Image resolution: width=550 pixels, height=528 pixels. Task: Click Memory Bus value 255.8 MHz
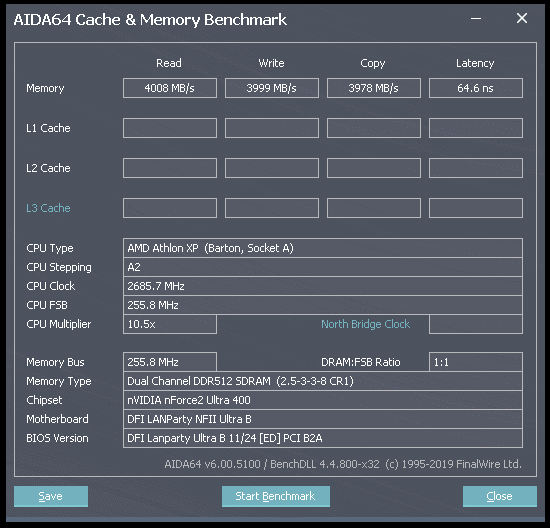tap(170, 362)
